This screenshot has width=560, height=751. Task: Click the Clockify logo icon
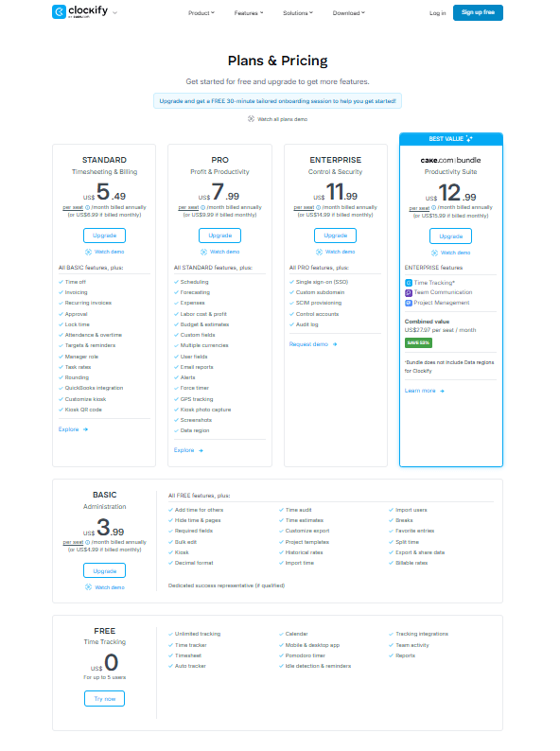pos(59,12)
